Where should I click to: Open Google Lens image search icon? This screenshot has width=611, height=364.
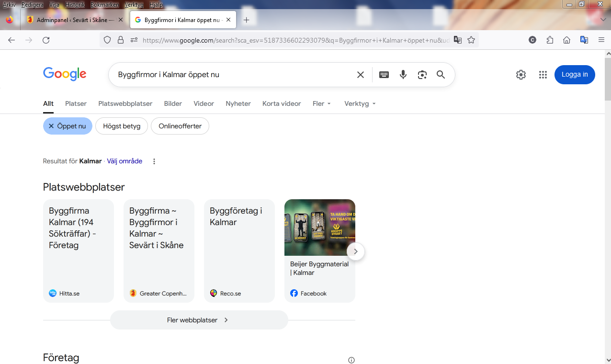tap(422, 75)
